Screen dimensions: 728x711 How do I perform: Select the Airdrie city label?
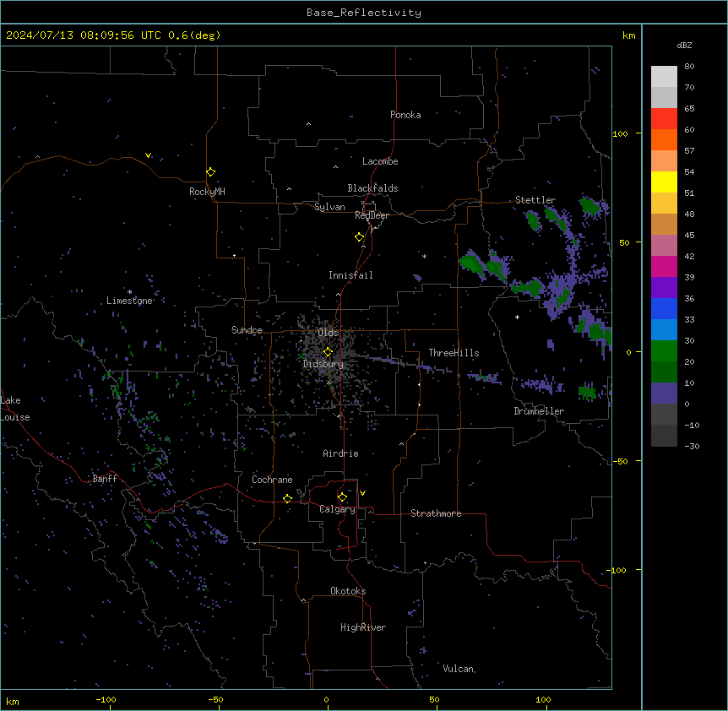coord(341,453)
